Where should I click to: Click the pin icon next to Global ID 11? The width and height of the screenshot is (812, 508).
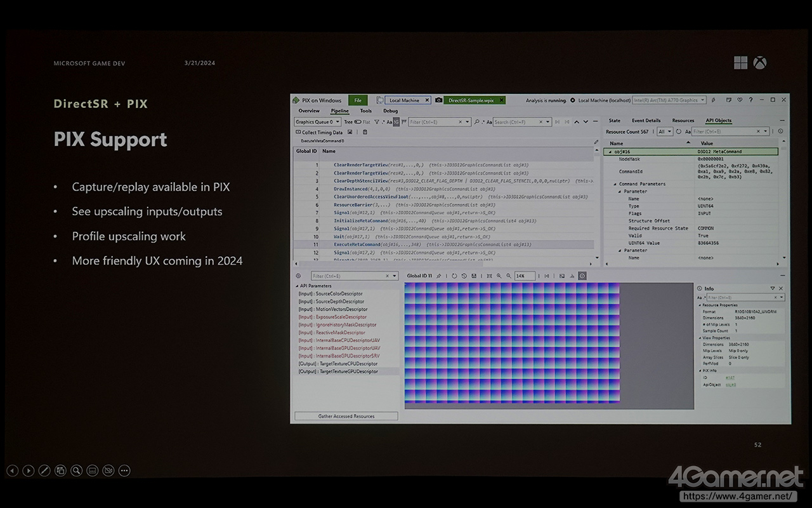(x=438, y=276)
